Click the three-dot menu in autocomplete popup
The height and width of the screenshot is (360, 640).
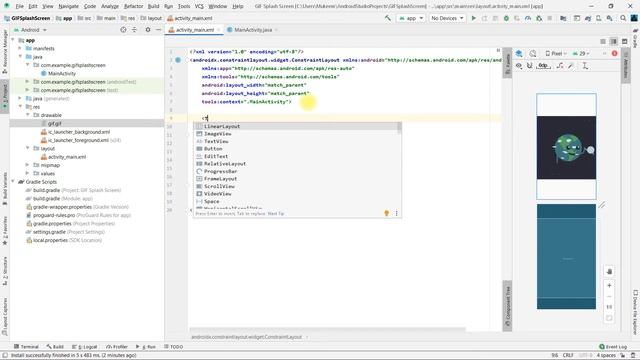(396, 213)
